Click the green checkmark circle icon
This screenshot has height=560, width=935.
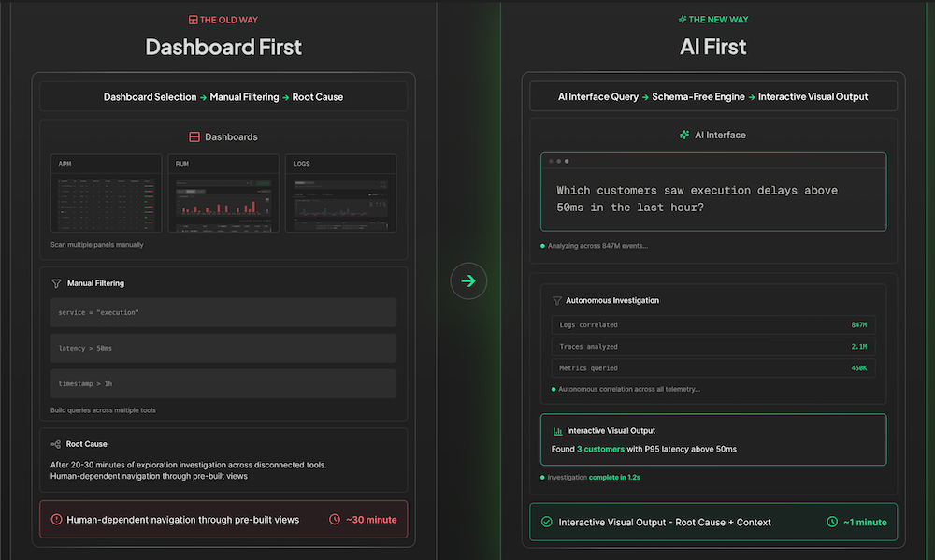click(547, 522)
